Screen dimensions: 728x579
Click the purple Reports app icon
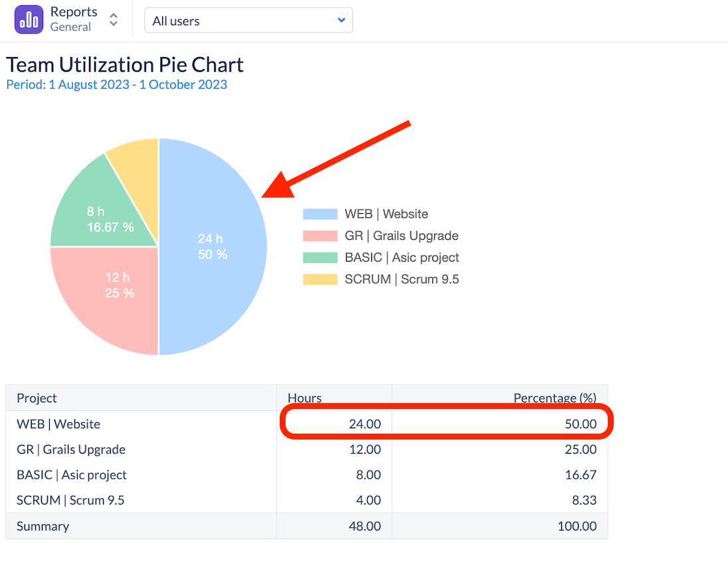[x=29, y=20]
